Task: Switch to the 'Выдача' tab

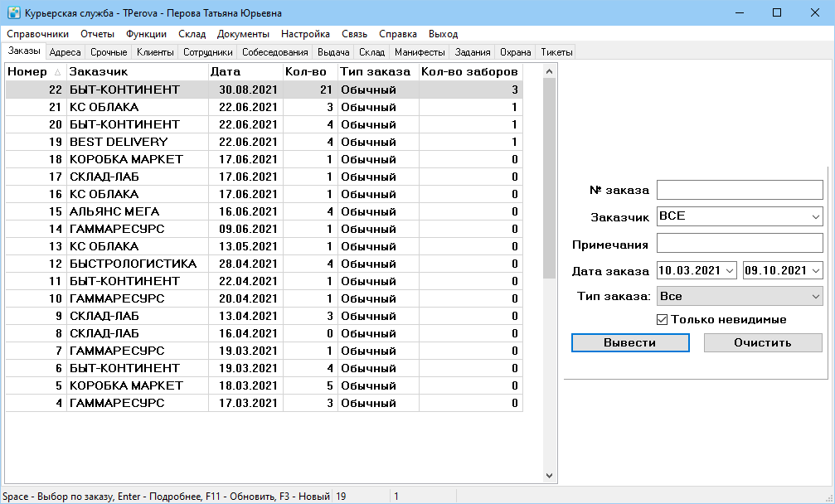Action: 333,52
